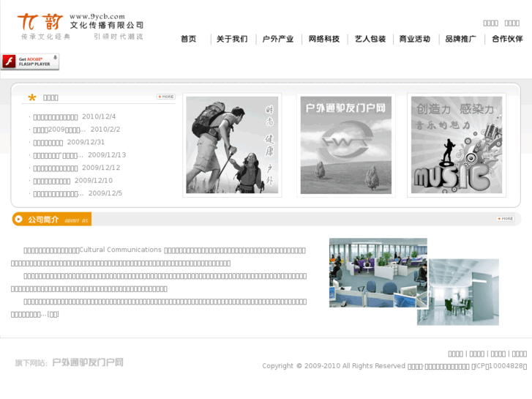Screen dimensions: 532x399
Task: Click the open-plan office photo
Action: click(x=378, y=272)
